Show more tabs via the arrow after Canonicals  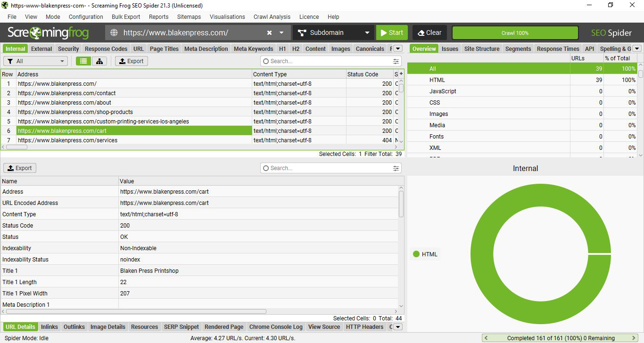(397, 49)
